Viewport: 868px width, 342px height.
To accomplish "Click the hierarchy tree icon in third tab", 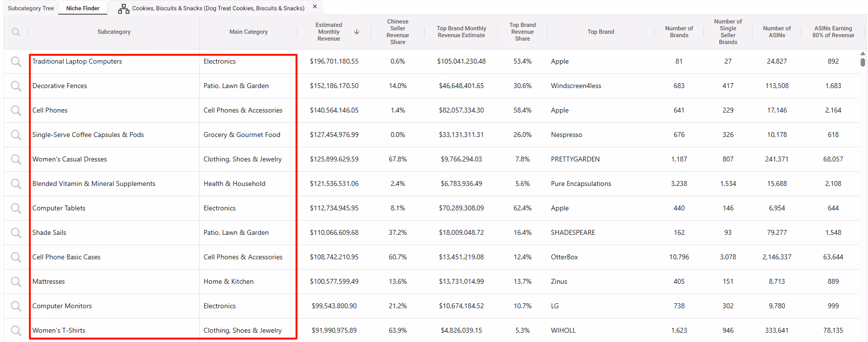I will pos(124,8).
